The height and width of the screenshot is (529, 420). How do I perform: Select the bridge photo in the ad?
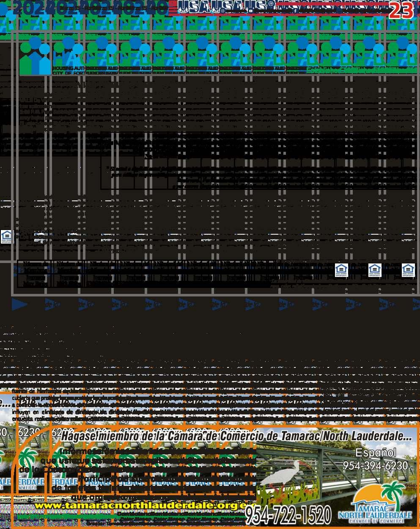pyautogui.click(x=334, y=478)
